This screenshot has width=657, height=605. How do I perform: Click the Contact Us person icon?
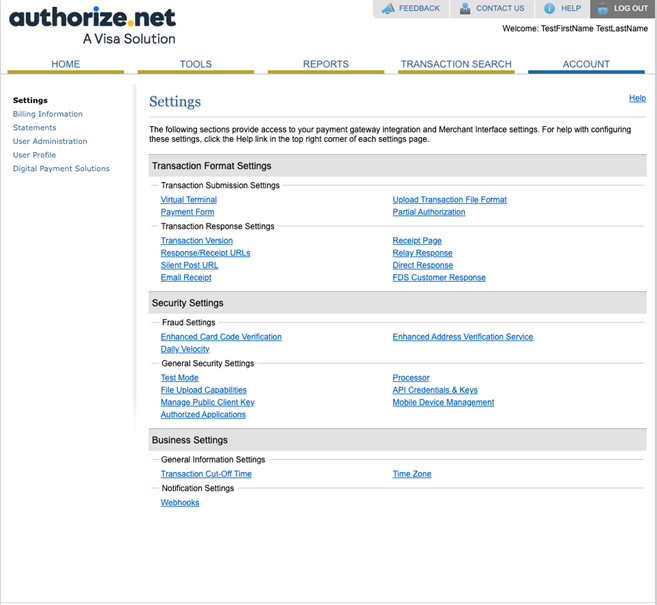coord(465,9)
